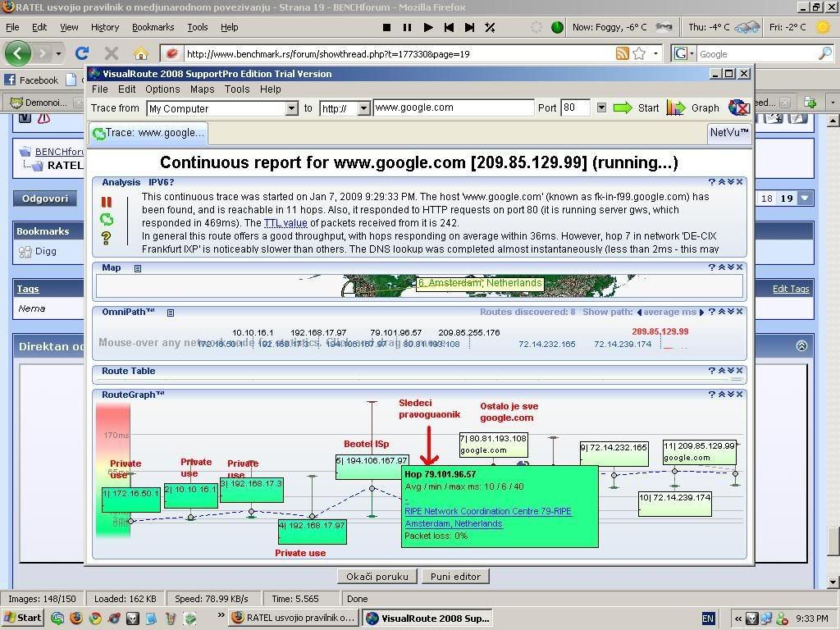Open the VisualRoute Options menu
Viewport: 840px width, 630px height.
click(162, 89)
